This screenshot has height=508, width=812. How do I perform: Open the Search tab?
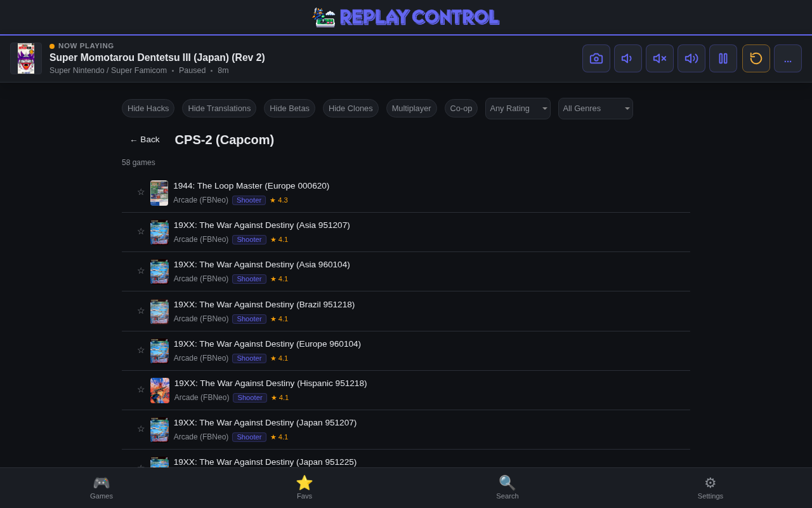click(x=507, y=488)
